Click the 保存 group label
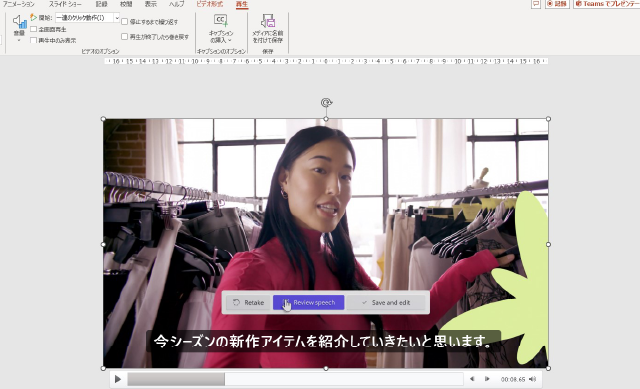This screenshot has width=640, height=389. click(268, 51)
